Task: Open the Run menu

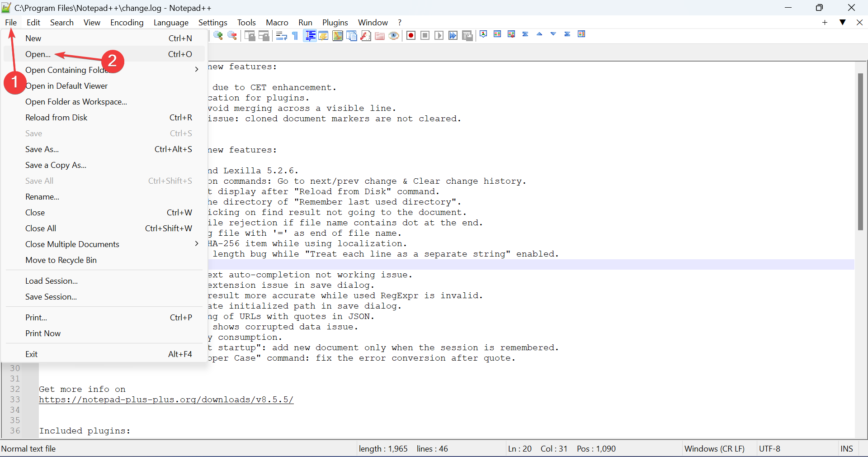Action: 305,22
